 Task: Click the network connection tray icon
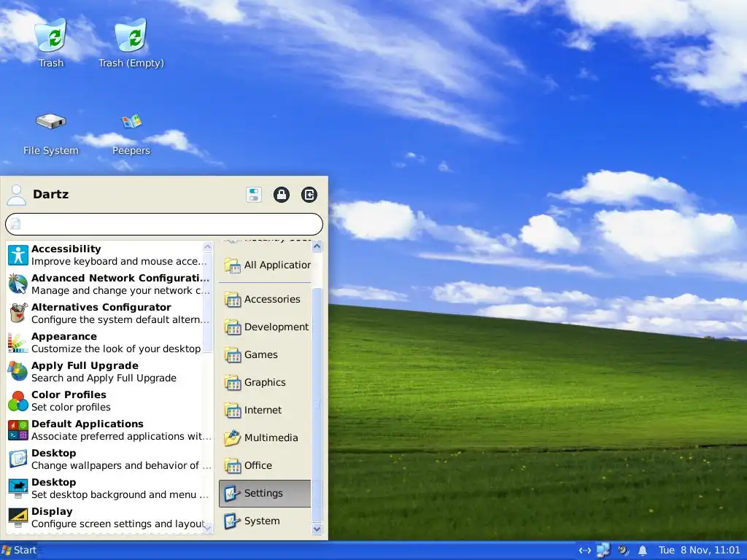coord(585,551)
